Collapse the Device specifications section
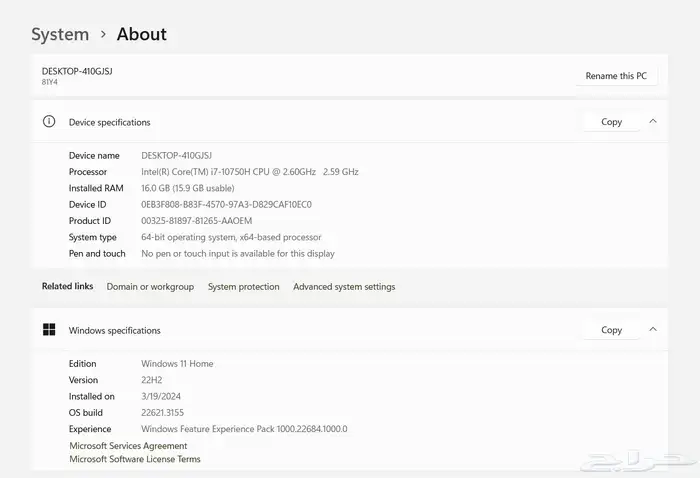The image size is (700, 478). pyautogui.click(x=653, y=122)
